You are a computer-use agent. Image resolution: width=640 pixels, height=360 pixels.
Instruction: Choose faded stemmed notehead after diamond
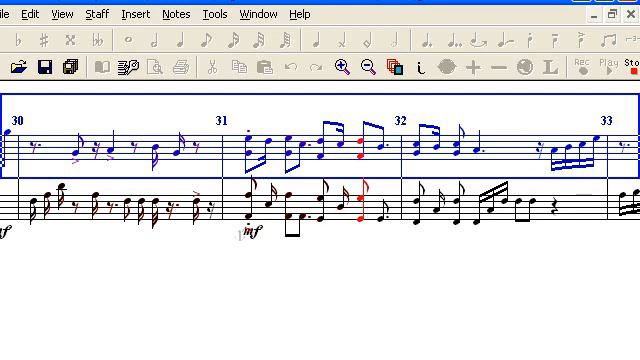coord(394,40)
